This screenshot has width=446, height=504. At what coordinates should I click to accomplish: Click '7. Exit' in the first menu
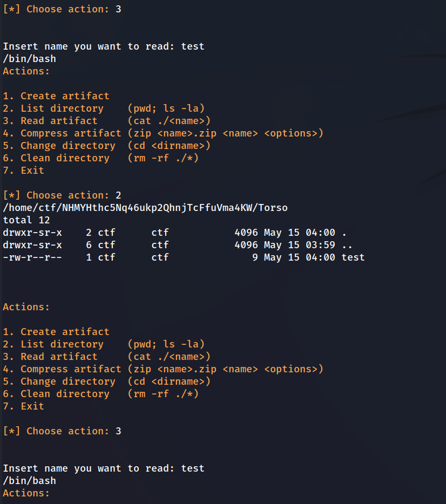[x=23, y=171]
